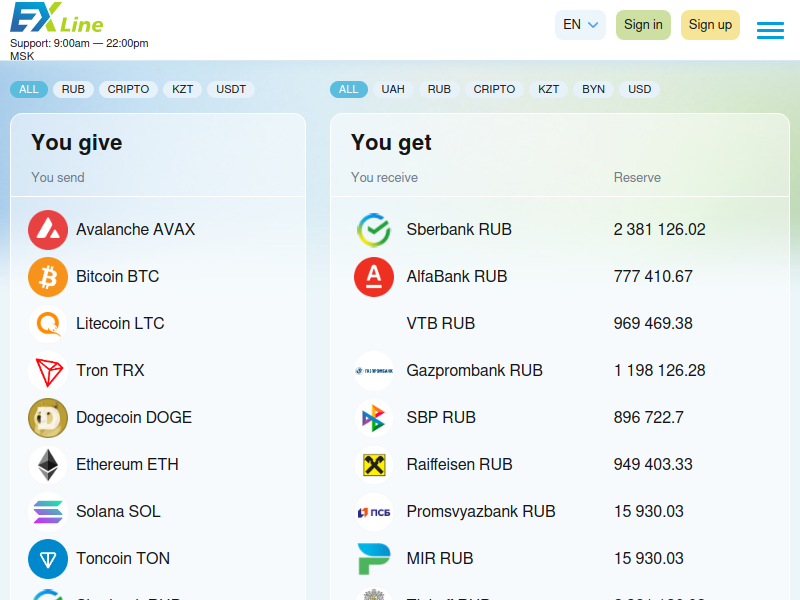Click the Avalanche AVAX icon
This screenshot has width=800, height=600.
coord(48,230)
